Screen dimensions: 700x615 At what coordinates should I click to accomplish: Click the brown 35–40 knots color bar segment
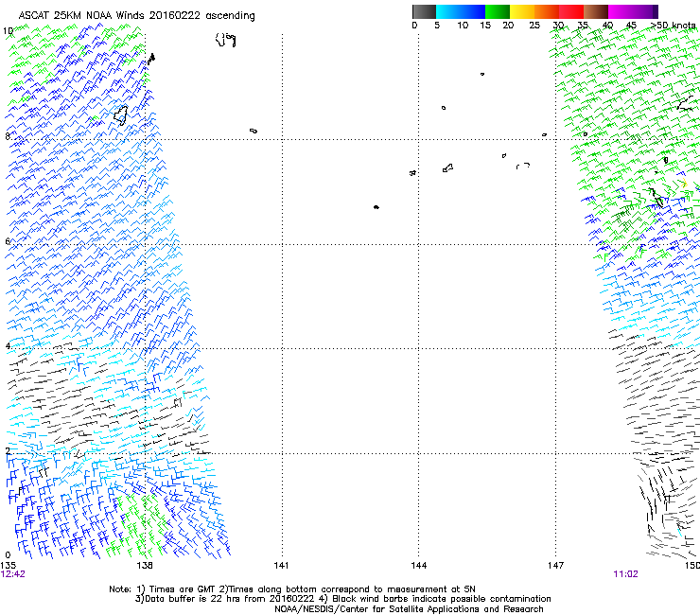point(596,11)
